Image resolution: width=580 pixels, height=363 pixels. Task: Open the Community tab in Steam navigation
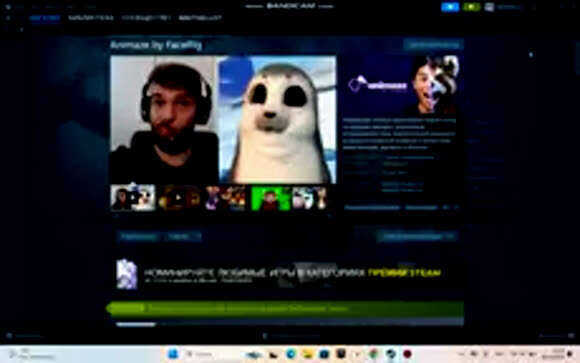(x=146, y=18)
